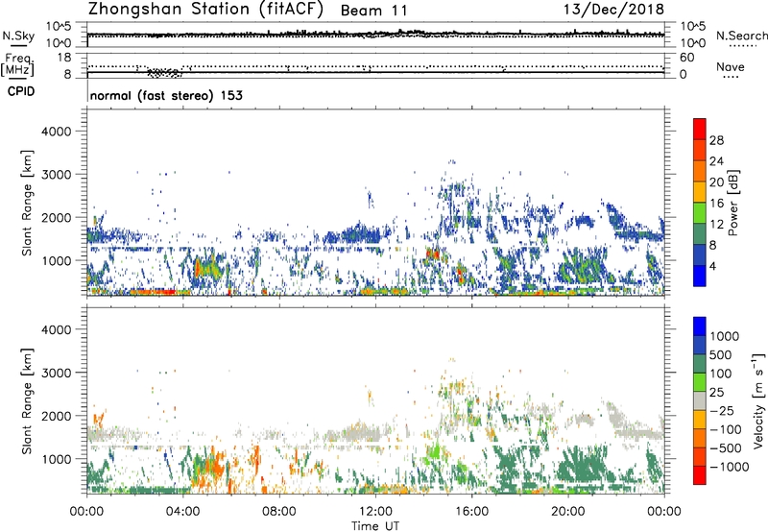Screen dimensions: 768x532
Task: Click the "Slant Range [km]" label of the power panel
Action: [x=27, y=203]
